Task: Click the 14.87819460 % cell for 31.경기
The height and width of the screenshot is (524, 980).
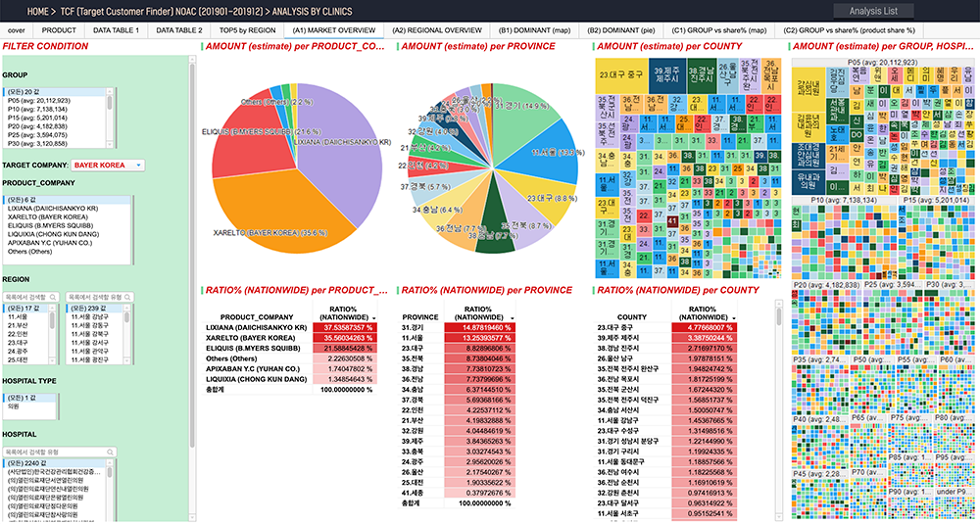Action: (479, 327)
